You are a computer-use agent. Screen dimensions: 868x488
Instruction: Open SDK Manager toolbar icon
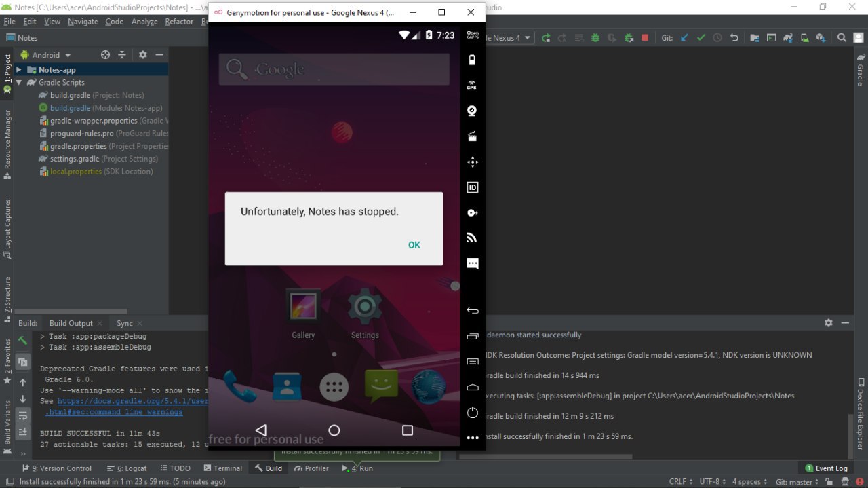click(x=821, y=38)
